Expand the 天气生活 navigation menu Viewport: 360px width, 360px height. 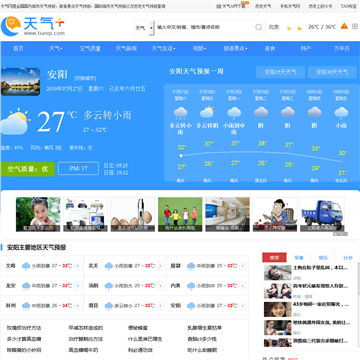(x=163, y=49)
